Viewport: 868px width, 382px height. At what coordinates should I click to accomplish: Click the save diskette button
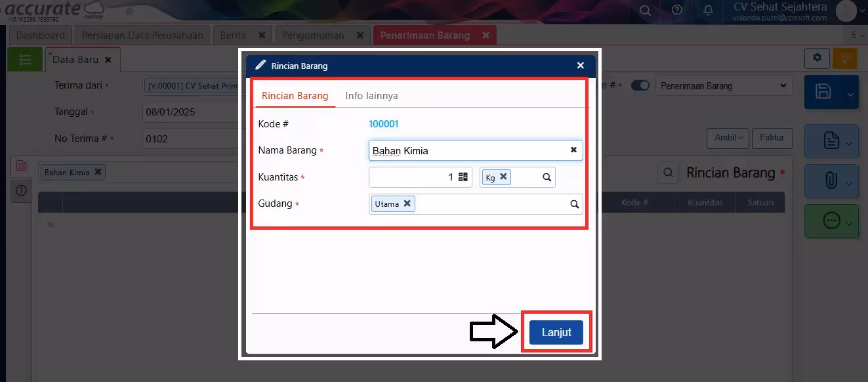click(x=823, y=92)
